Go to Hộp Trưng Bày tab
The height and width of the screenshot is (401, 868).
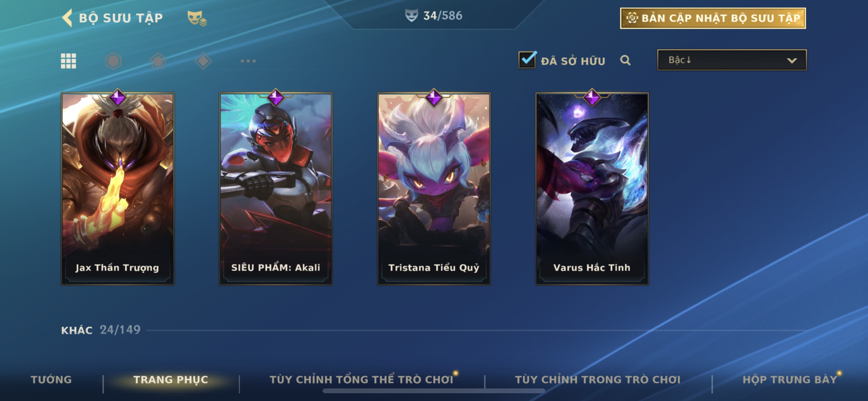click(x=790, y=379)
